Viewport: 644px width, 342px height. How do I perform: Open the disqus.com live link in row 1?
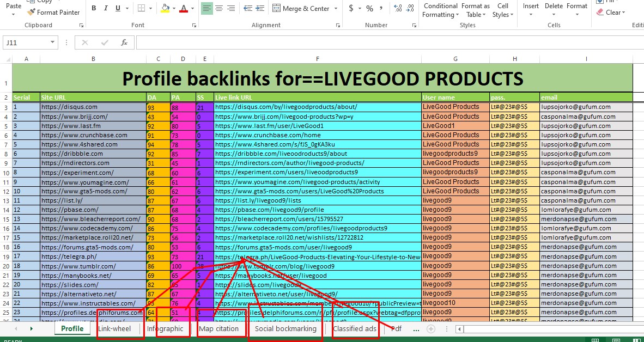pyautogui.click(x=286, y=107)
